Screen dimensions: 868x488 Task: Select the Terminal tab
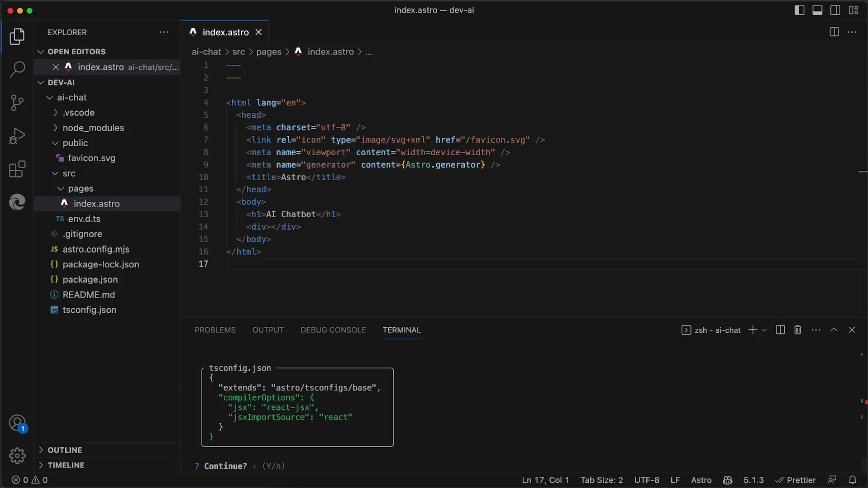click(401, 330)
